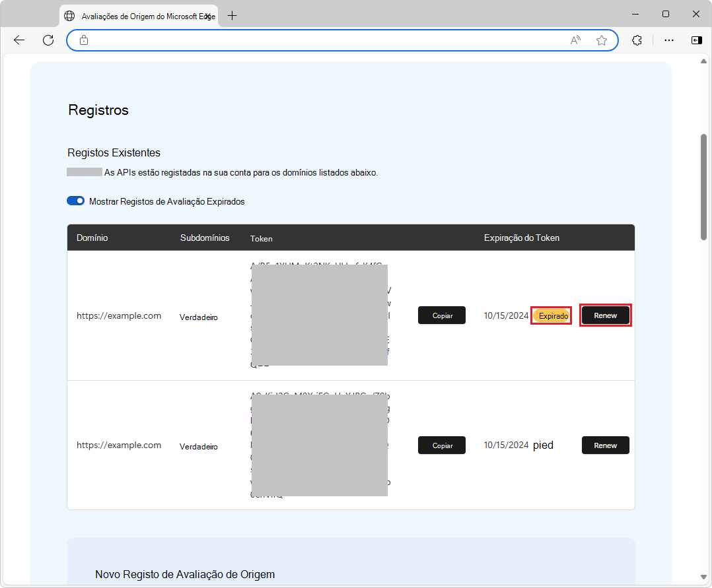Click the 10/15/2024 date in second row

click(x=507, y=445)
